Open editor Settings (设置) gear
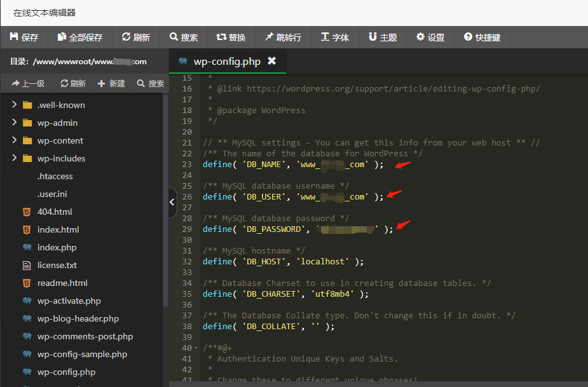This screenshot has width=588, height=387. click(430, 37)
